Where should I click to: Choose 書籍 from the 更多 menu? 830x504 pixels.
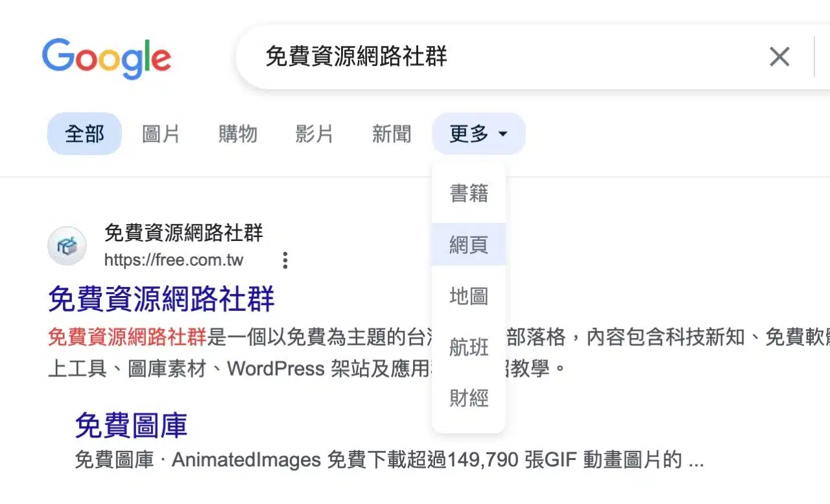(468, 193)
